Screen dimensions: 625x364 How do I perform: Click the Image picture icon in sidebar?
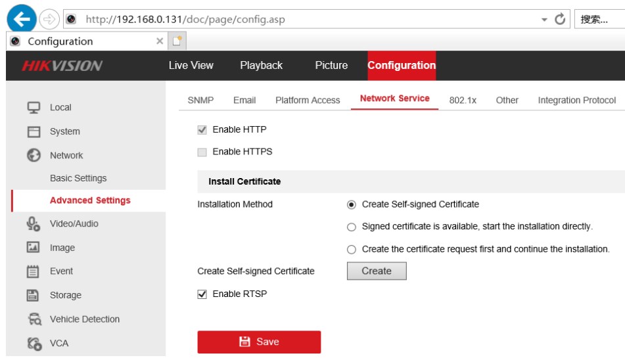34,248
